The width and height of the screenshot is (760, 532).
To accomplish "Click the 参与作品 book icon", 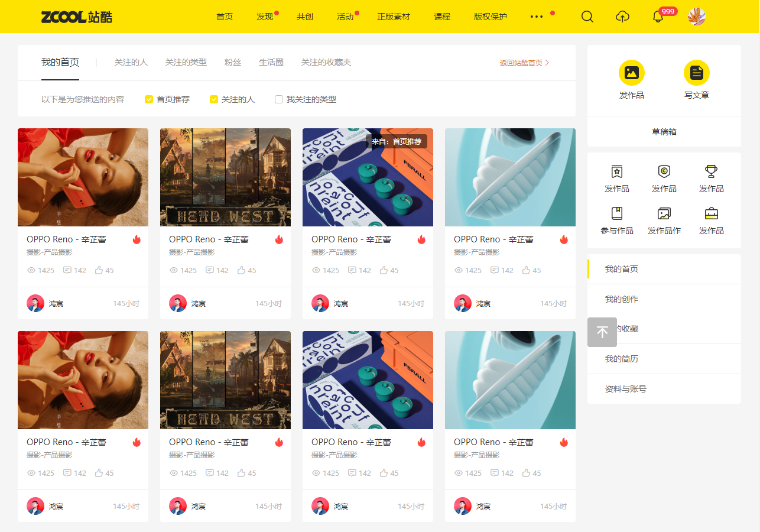I will coord(617,213).
